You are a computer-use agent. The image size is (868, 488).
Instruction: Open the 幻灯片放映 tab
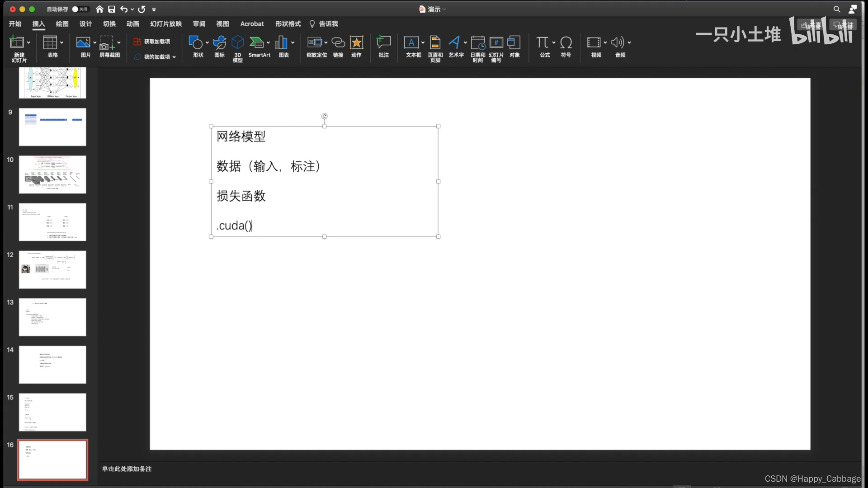tap(166, 24)
